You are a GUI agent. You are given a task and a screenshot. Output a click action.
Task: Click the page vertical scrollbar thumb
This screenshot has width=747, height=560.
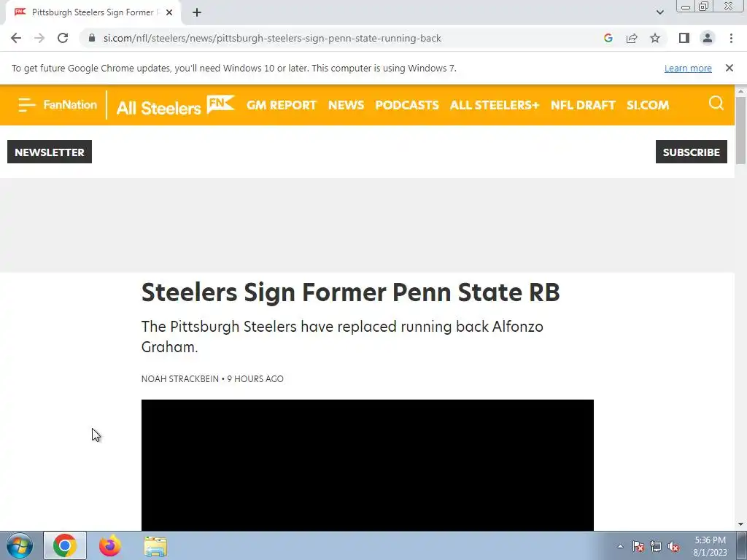(740, 130)
